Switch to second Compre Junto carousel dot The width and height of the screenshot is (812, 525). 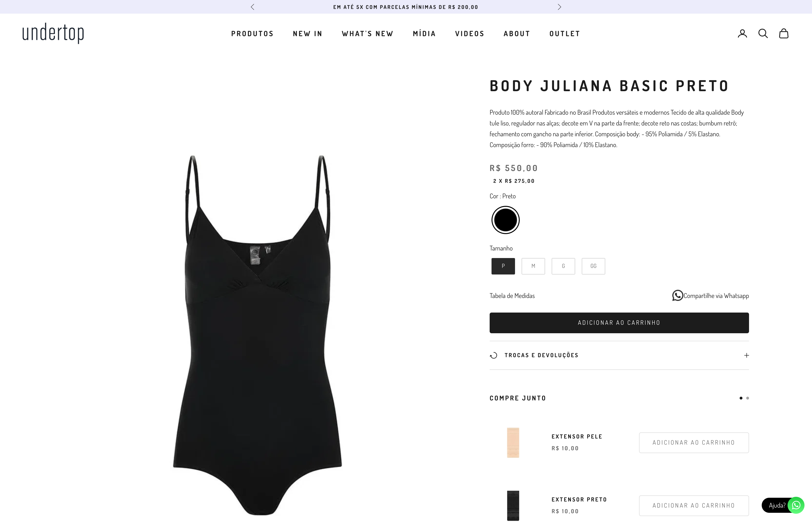coord(748,398)
